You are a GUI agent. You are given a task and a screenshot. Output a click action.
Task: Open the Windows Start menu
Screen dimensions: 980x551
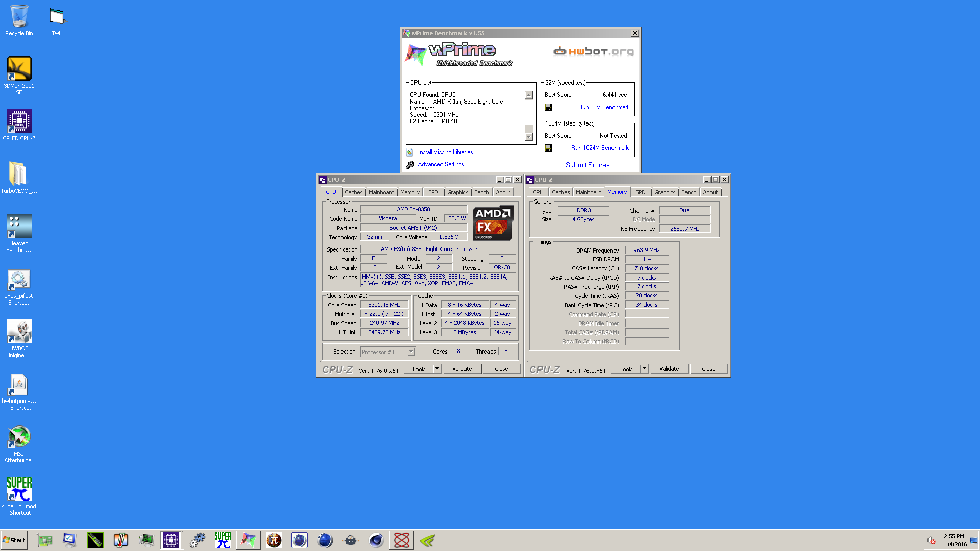click(14, 540)
